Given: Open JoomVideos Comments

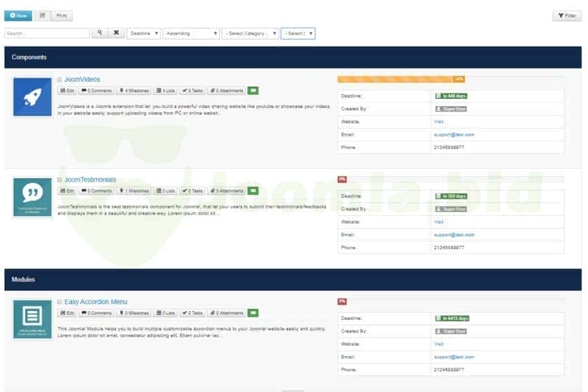Looking at the screenshot, I should coord(96,91).
